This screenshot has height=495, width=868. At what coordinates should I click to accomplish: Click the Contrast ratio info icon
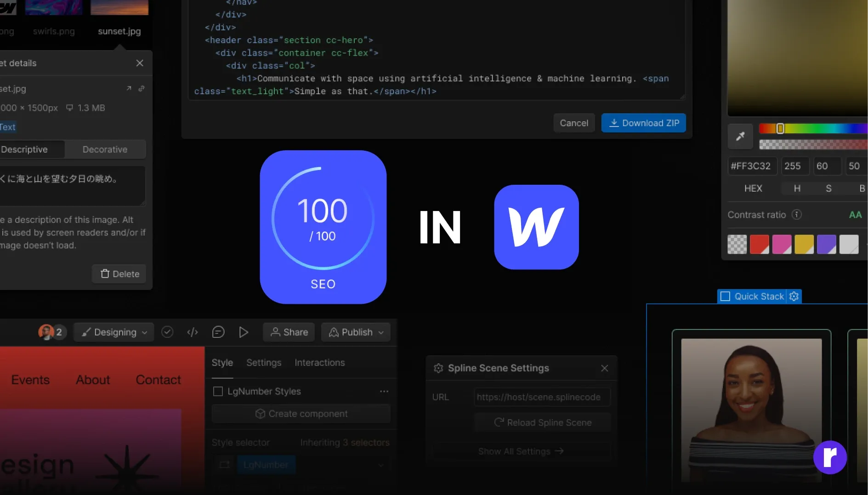(x=797, y=215)
